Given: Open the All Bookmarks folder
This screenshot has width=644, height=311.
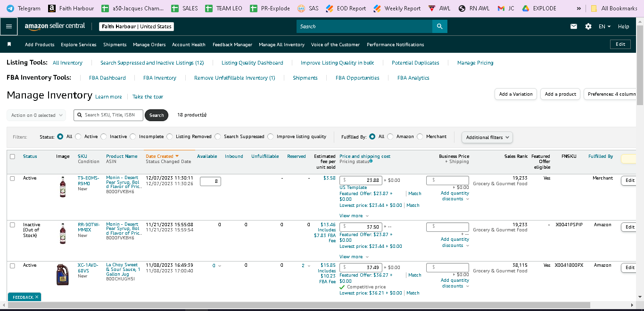Looking at the screenshot, I should pyautogui.click(x=614, y=8).
